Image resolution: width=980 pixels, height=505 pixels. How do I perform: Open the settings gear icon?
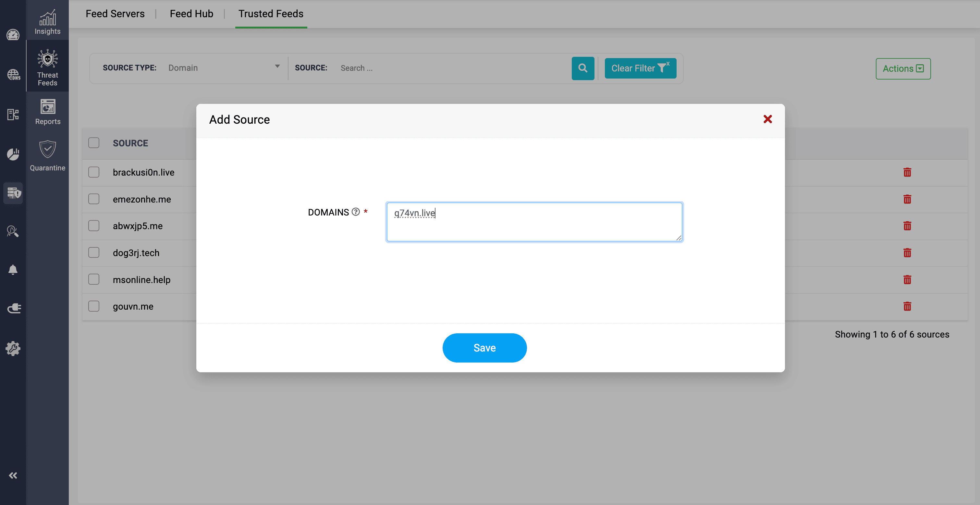(13, 348)
